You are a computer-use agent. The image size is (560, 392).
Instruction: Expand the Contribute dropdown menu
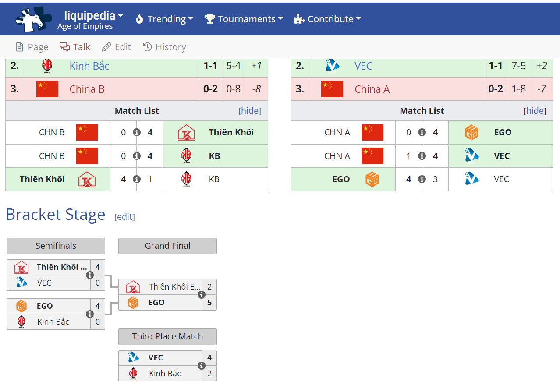click(327, 19)
